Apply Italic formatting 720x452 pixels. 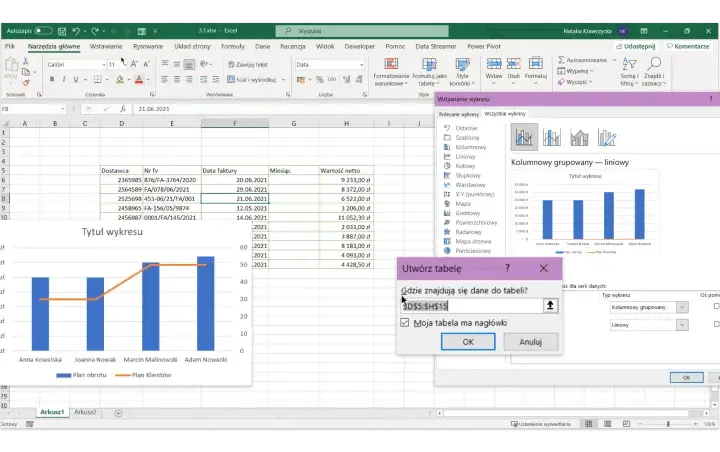click(64, 79)
